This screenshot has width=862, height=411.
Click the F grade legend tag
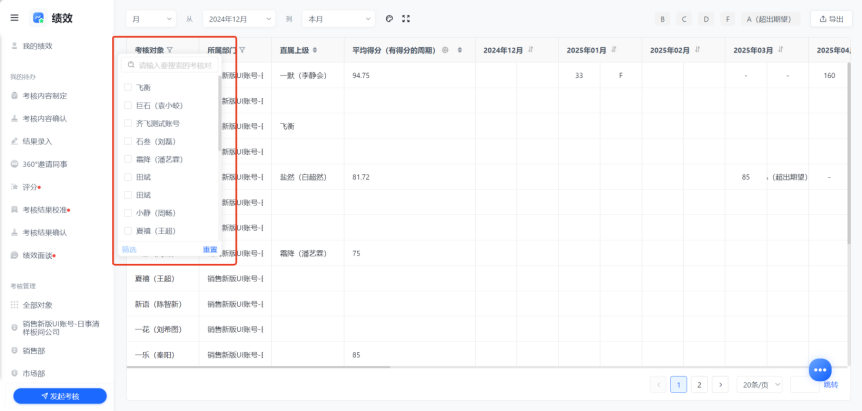click(727, 19)
